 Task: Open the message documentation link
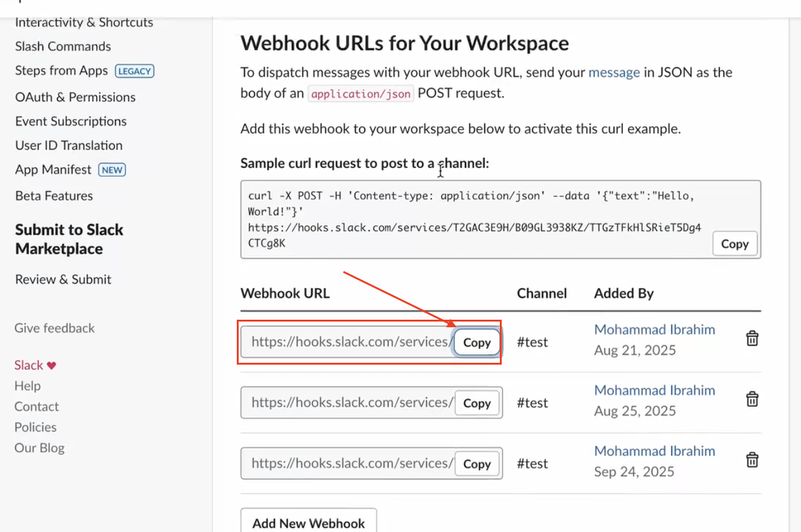point(614,72)
